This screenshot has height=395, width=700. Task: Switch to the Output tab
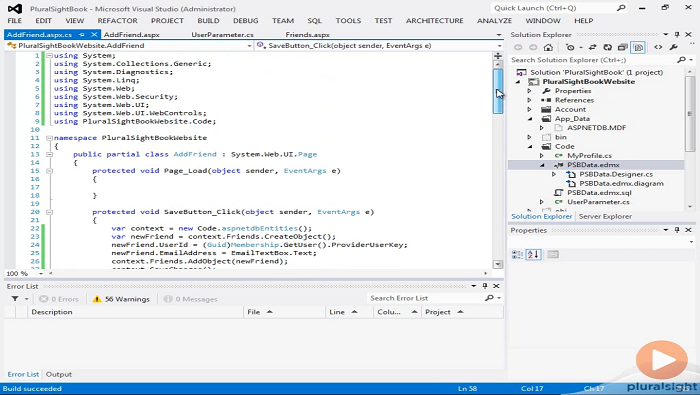(x=59, y=374)
